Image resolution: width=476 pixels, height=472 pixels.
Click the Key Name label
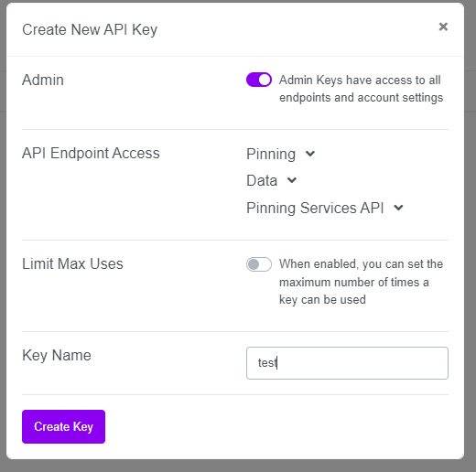coord(57,356)
